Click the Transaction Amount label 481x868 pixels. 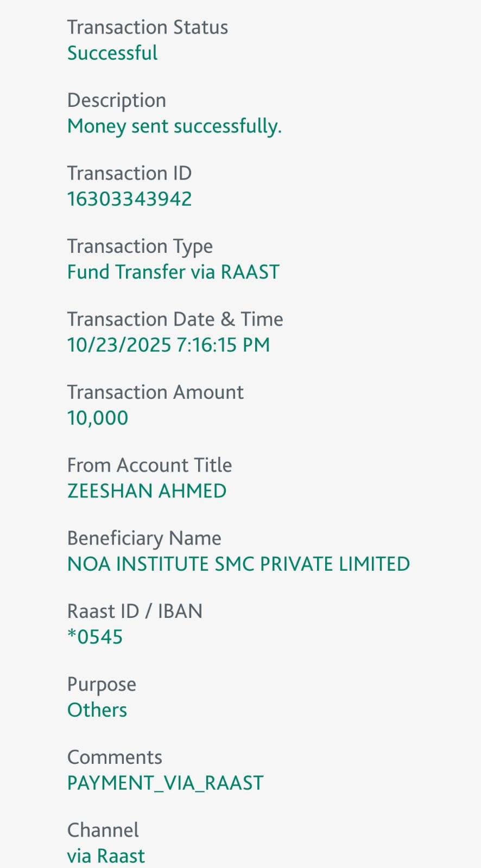pyautogui.click(x=155, y=392)
